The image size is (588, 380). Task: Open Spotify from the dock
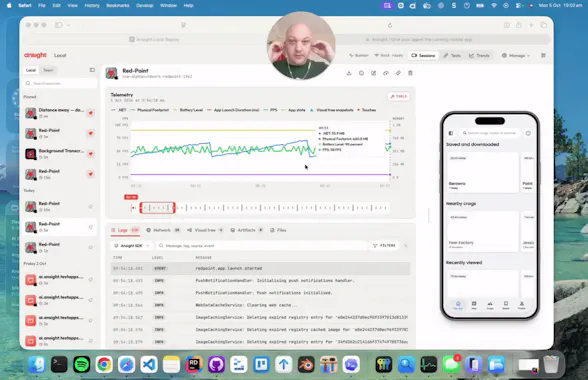click(81, 364)
